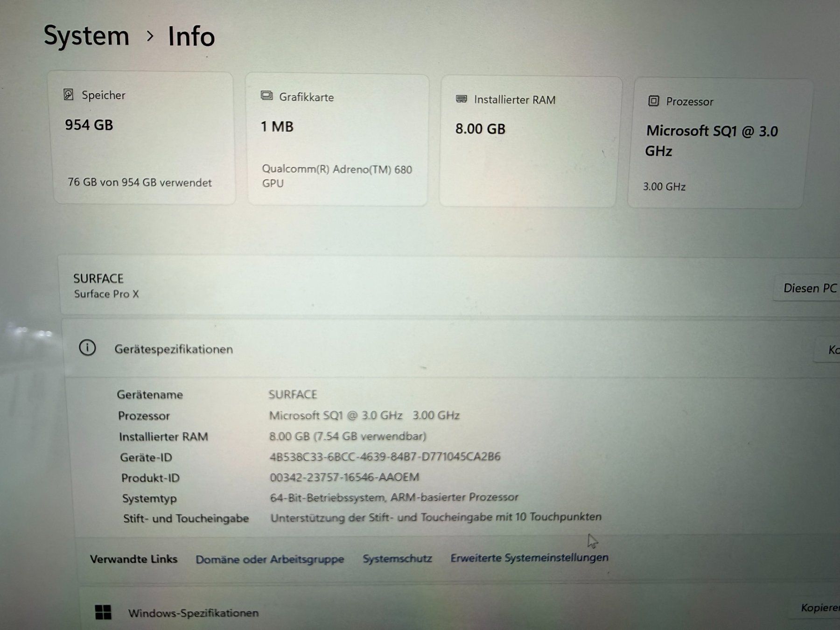This screenshot has height=630, width=840.
Task: Open Erweiterte Systemeinstellungen link
Action: coord(529,558)
